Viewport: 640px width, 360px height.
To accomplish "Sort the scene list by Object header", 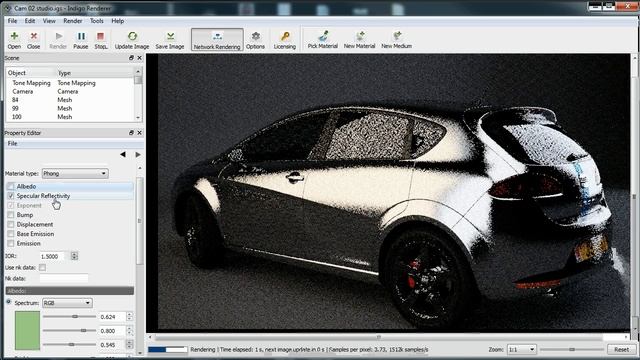I will 31,73.
